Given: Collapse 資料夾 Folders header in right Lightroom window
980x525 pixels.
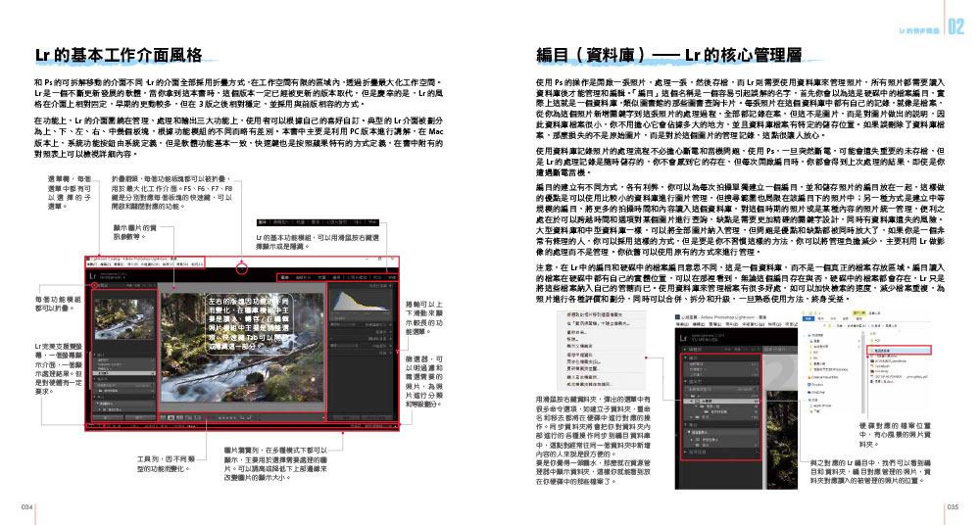Looking at the screenshot, I should pos(720,381).
